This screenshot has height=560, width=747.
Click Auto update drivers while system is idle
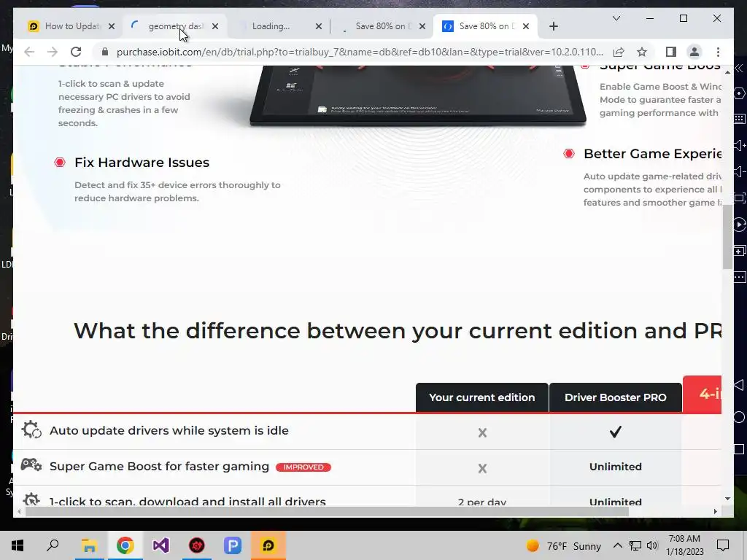click(169, 430)
